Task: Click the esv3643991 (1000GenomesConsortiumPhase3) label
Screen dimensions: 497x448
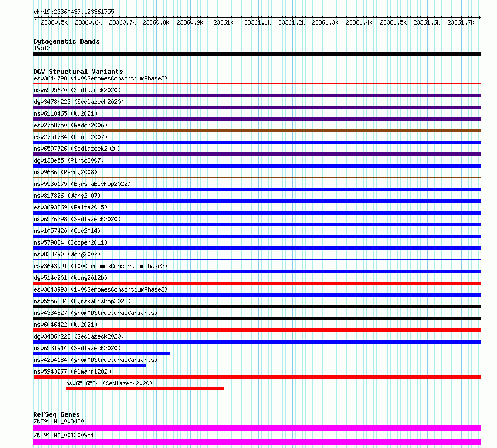Action: (101, 266)
